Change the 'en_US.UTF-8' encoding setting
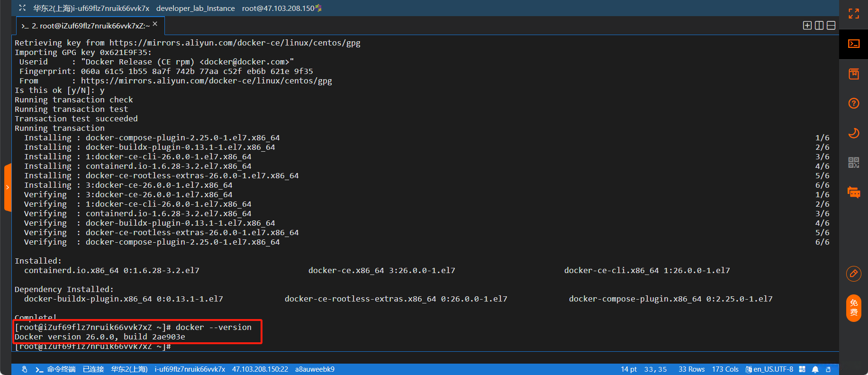 769,369
